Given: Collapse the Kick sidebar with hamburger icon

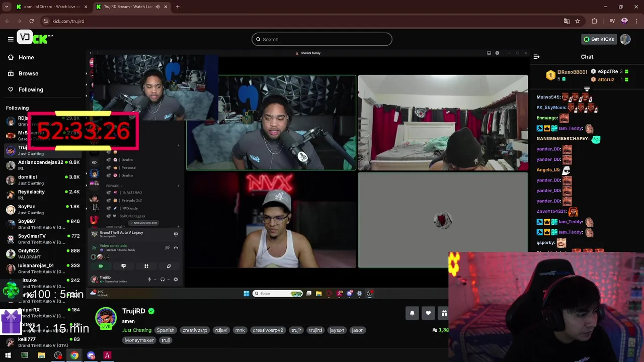Looking at the screenshot, I should 11,39.
